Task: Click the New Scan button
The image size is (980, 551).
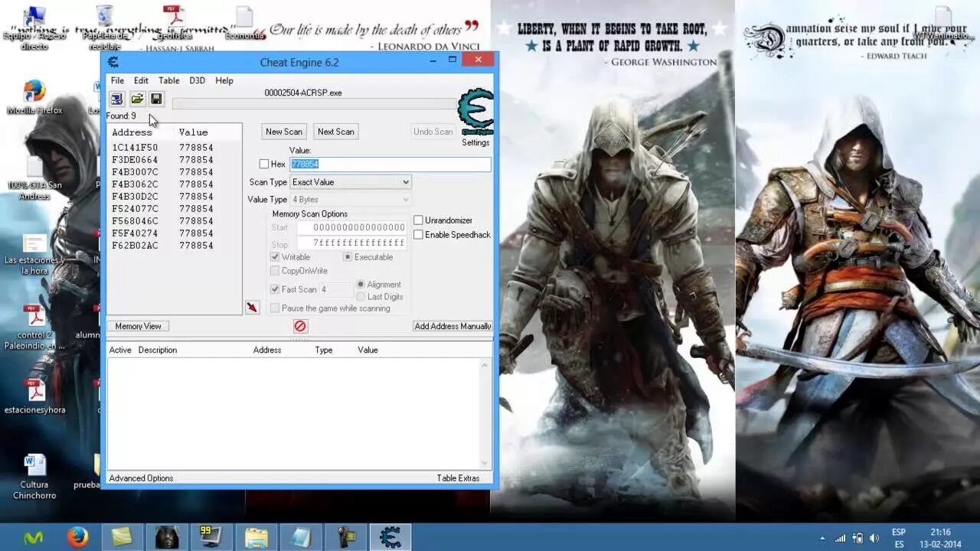Action: (x=284, y=132)
